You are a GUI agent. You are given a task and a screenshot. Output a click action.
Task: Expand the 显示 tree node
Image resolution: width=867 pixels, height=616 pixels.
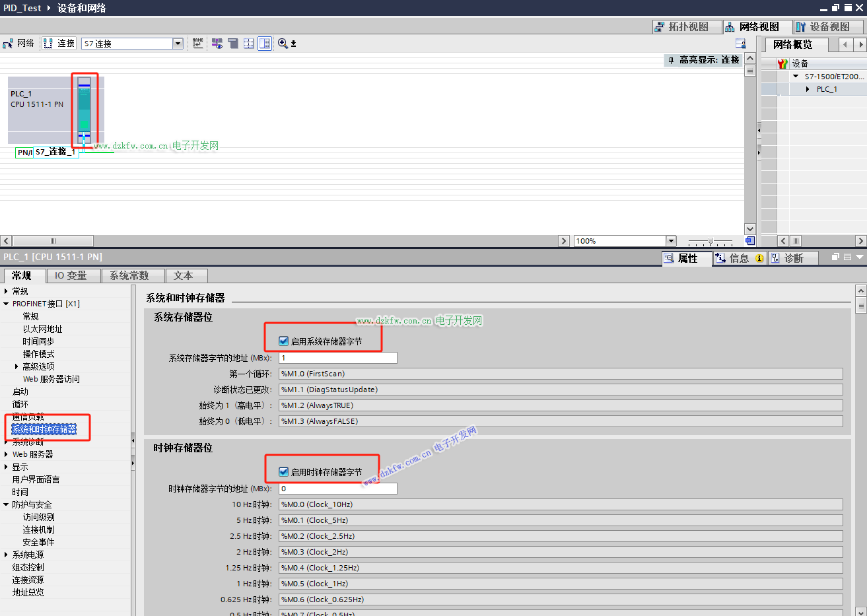click(x=6, y=467)
